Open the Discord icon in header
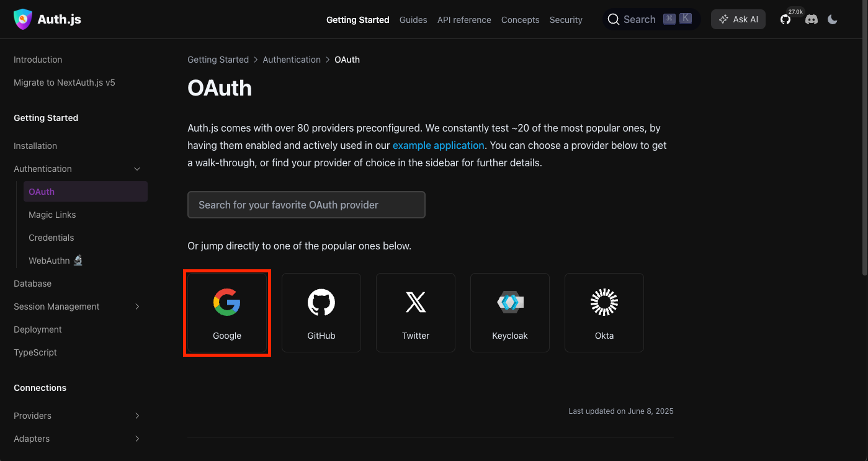The image size is (868, 461). (811, 19)
